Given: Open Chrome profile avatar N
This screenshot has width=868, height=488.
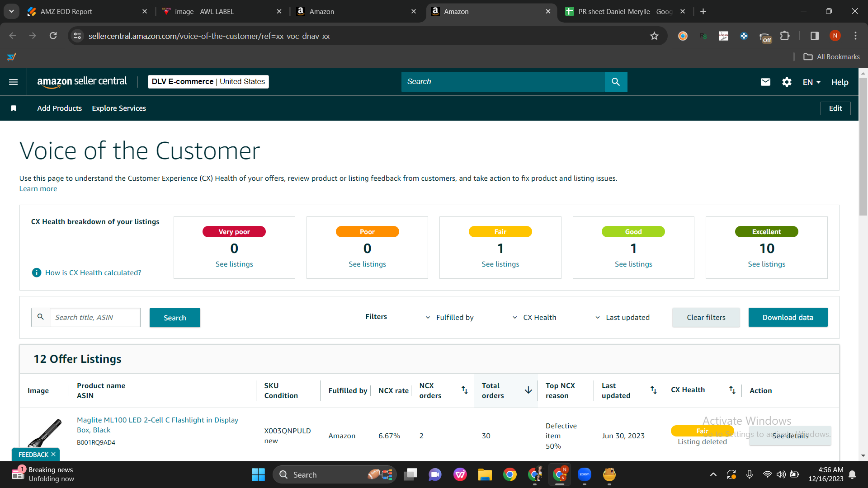Looking at the screenshot, I should tap(835, 36).
